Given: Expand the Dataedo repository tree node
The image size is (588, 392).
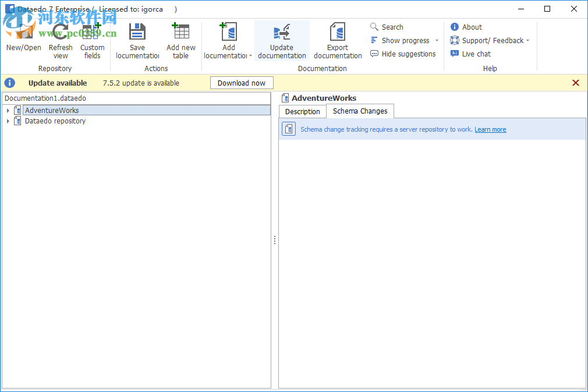Looking at the screenshot, I should pos(8,121).
